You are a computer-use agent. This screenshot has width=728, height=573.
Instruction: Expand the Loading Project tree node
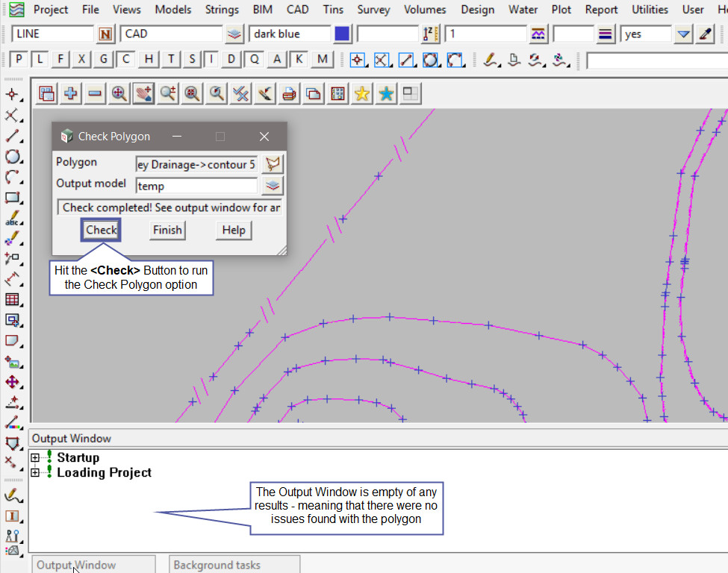coord(35,472)
